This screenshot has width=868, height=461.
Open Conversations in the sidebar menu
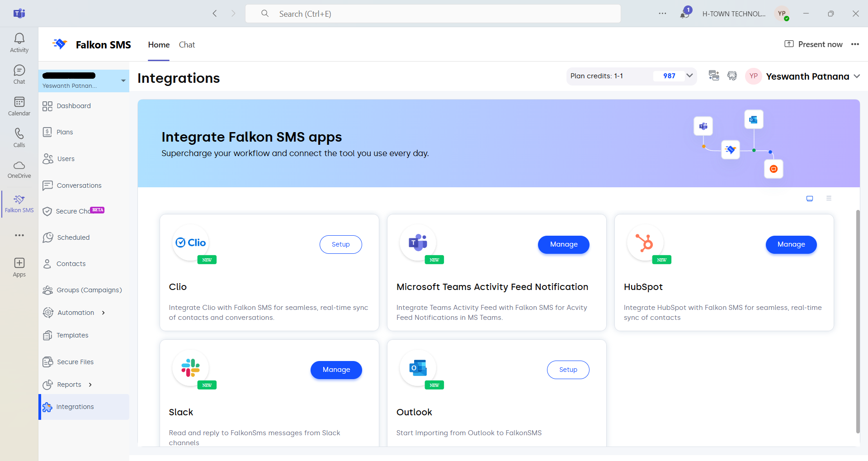click(79, 185)
